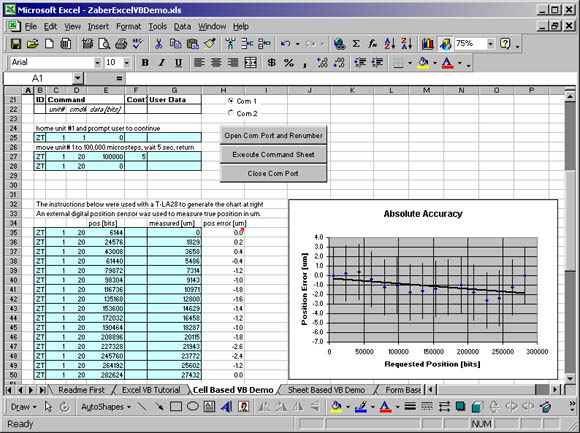Image resolution: width=580 pixels, height=433 pixels.
Task: Switch to the Excel VB Tutorial tab
Action: [x=151, y=390]
